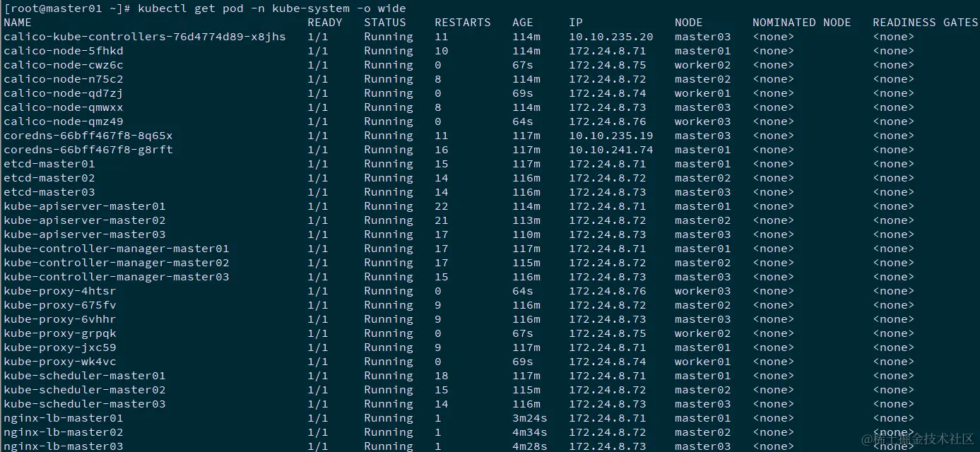Click age 69s of kube-proxy-wk4vc

pyautogui.click(x=523, y=362)
